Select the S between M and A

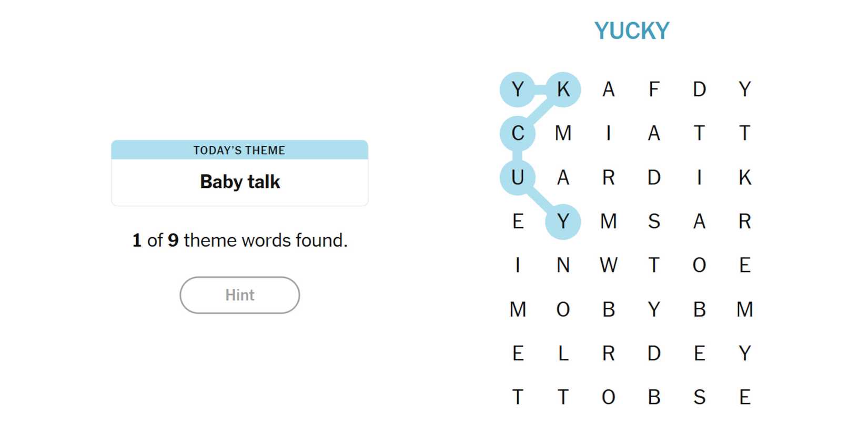pyautogui.click(x=654, y=221)
